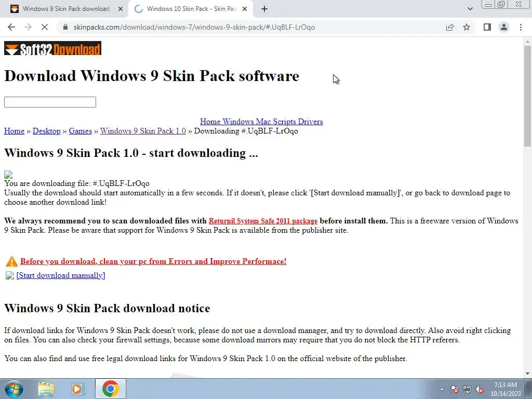Image resolution: width=532 pixels, height=399 pixels.
Task: Click the Windows 9 Skin Pack 1.0 breadcrumb
Action: tap(143, 131)
